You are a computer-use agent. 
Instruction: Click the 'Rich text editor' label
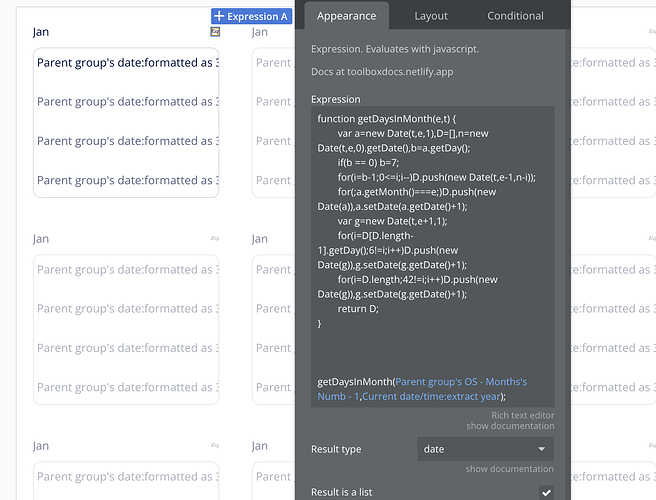point(522,415)
